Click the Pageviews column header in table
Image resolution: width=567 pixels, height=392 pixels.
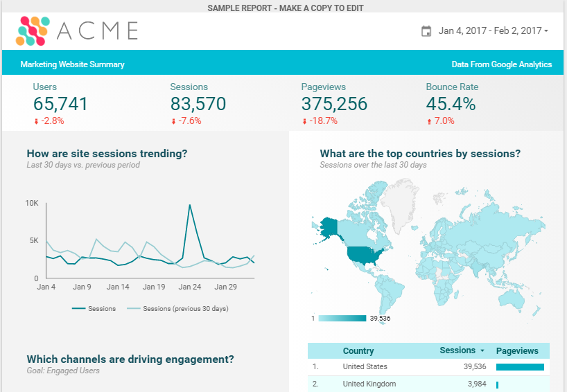517,351
